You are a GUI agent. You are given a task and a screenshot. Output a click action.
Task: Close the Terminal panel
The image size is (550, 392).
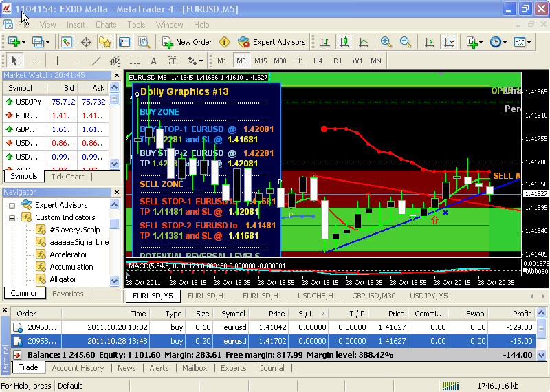5,310
